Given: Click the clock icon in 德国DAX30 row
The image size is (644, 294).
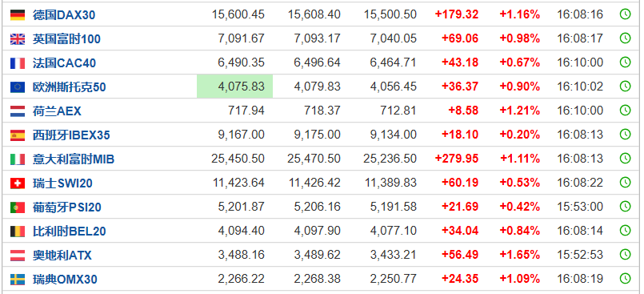Looking at the screenshot, I should coord(625,14).
